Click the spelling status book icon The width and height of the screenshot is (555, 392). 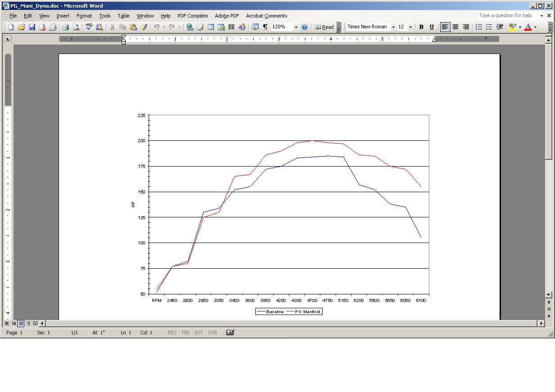point(230,333)
